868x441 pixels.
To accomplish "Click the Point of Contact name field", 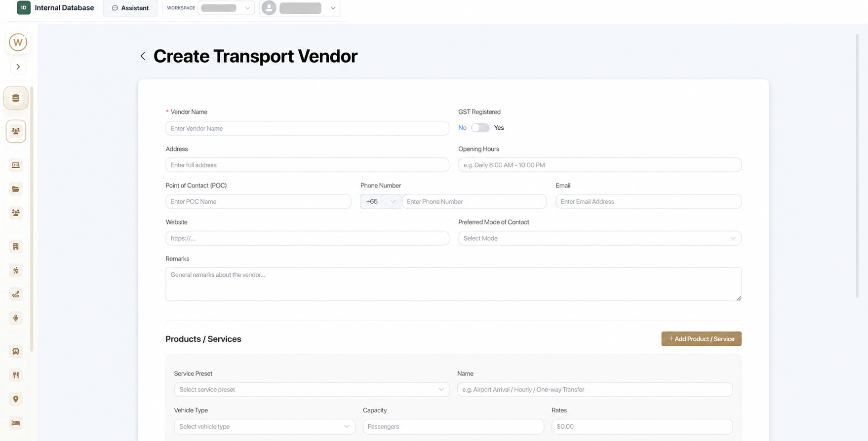I will pyautogui.click(x=259, y=201).
